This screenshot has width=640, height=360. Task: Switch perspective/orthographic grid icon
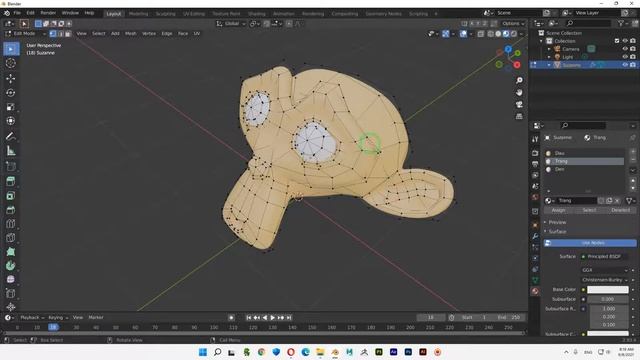[519, 116]
